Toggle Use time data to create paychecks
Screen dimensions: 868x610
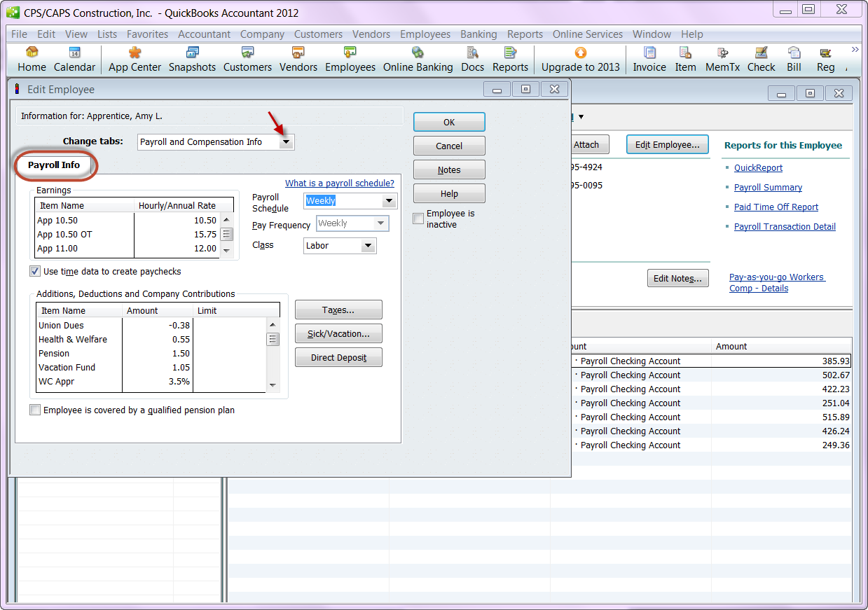(35, 271)
